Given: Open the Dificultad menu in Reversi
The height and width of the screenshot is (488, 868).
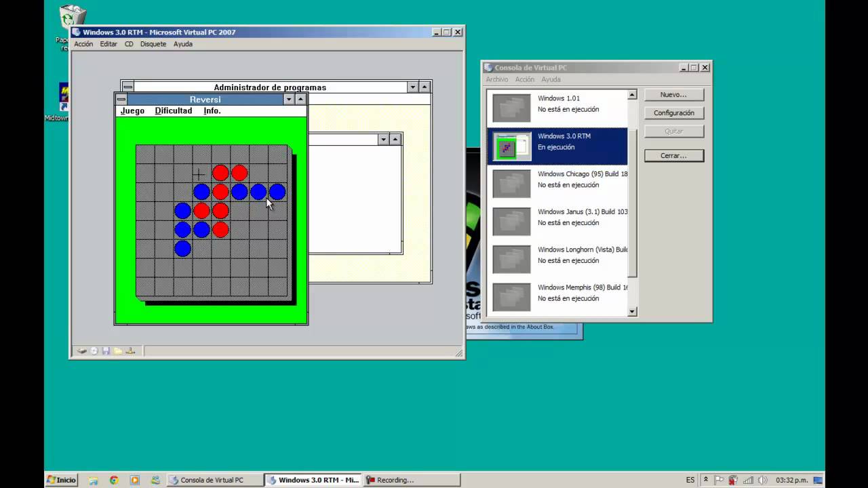Looking at the screenshot, I should click(x=174, y=110).
